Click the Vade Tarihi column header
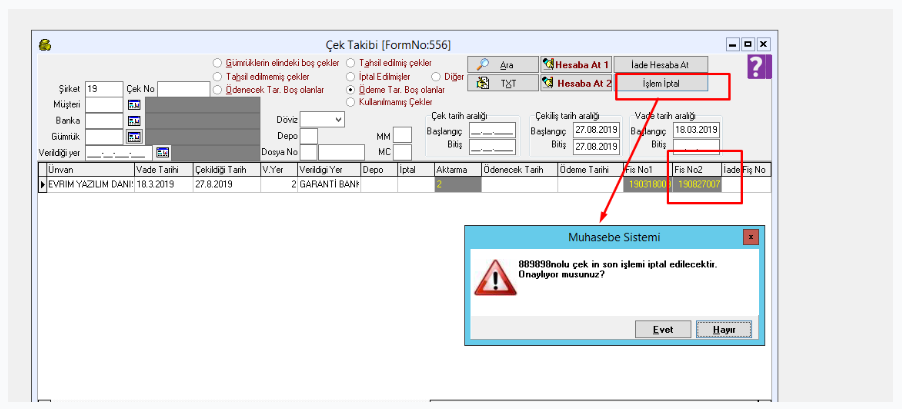Viewport: 902px width, 409px height. click(162, 170)
